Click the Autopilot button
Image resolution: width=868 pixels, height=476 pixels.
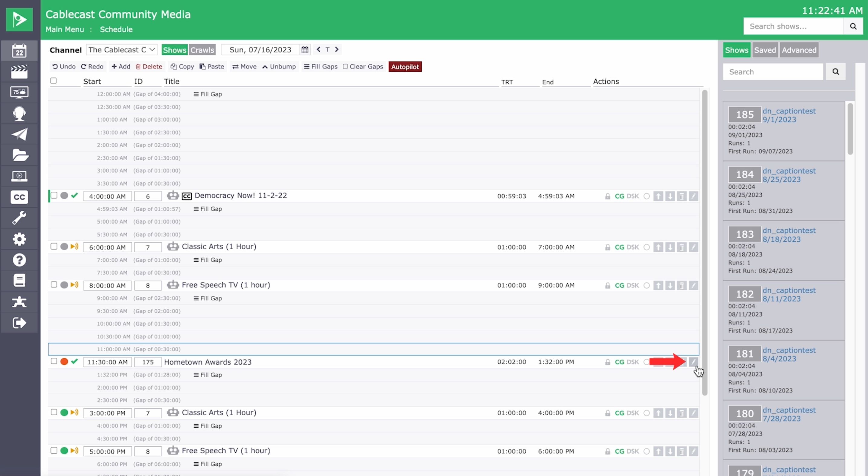[x=405, y=67]
